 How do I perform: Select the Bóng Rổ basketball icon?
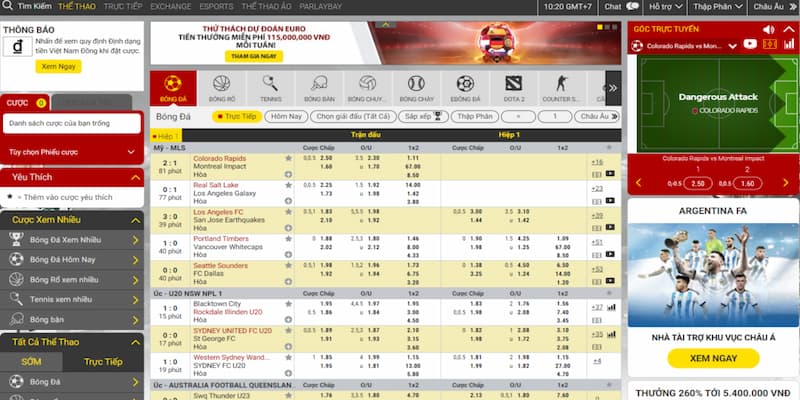pyautogui.click(x=221, y=88)
